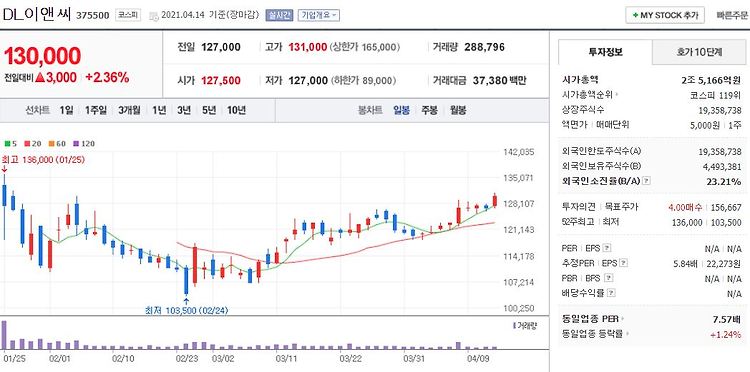
Task: Click help icon next to 외국인소진율(B/A)
Action: (x=647, y=181)
